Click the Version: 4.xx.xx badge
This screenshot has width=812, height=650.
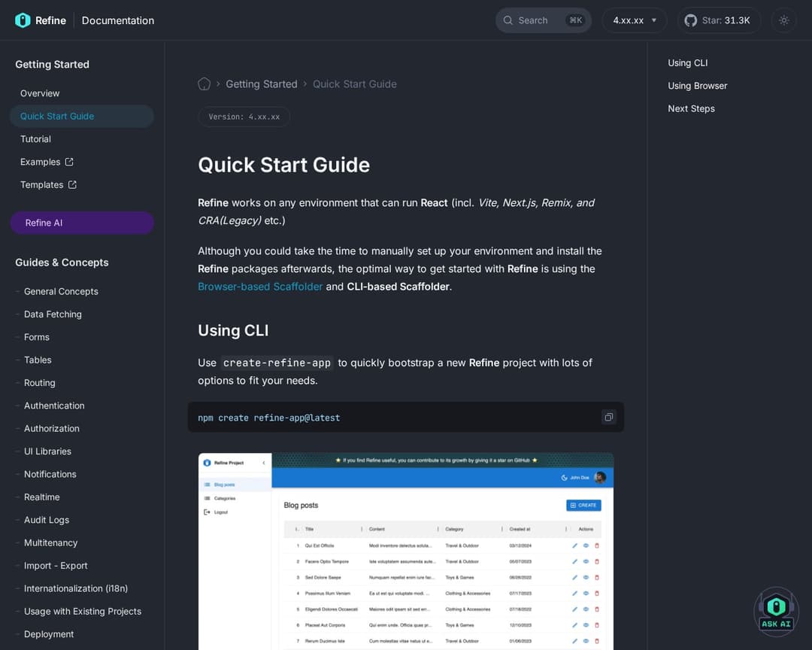point(244,117)
